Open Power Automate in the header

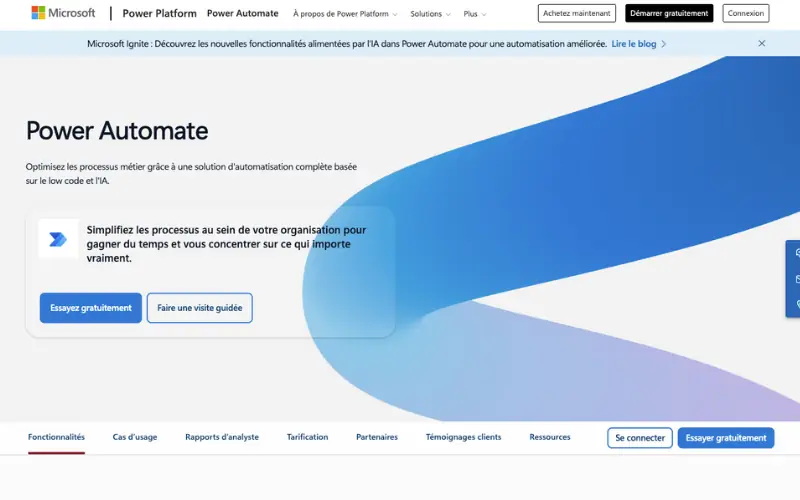coord(242,13)
